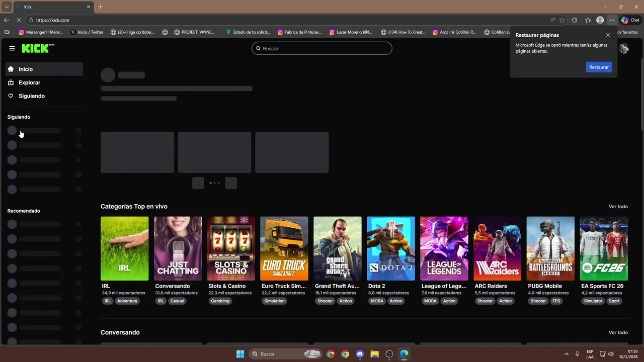644x362 pixels.
Task: Stop page loading in Edge toolbar
Action: click(19, 20)
